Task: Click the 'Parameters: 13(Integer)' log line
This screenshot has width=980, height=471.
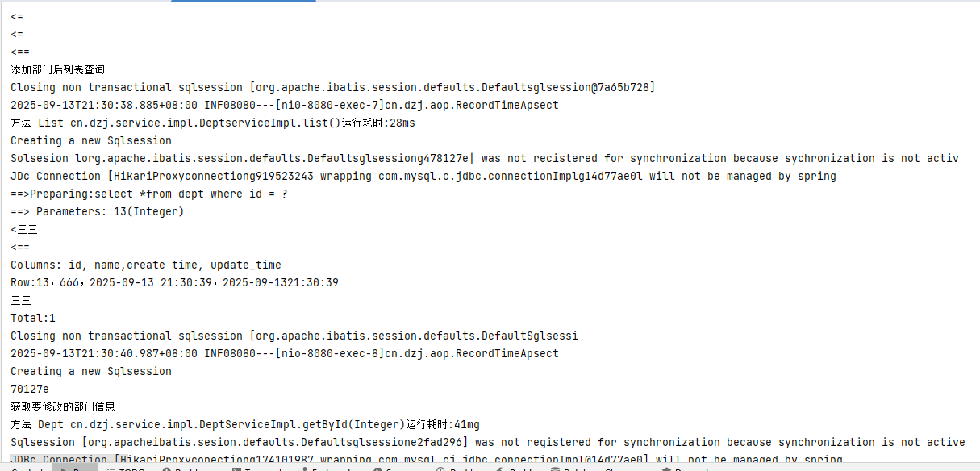Action: [x=97, y=211]
